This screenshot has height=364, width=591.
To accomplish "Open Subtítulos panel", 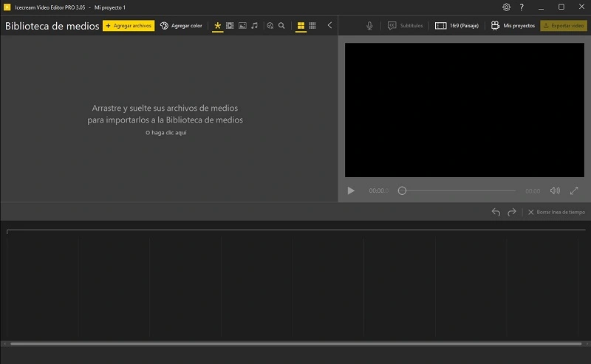I will click(x=405, y=26).
